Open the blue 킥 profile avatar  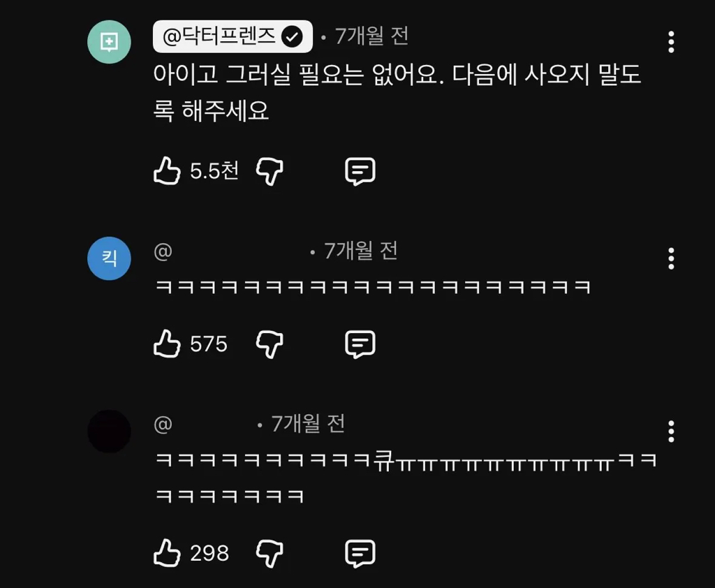pos(108,258)
